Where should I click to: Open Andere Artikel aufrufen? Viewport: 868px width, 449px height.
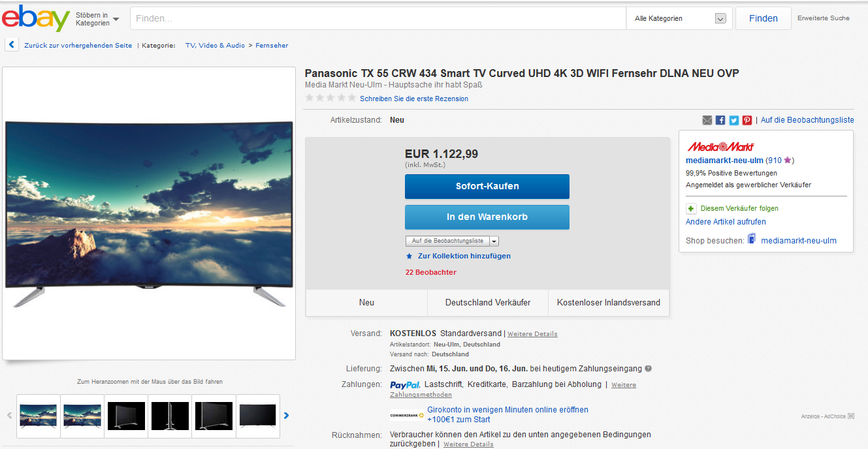[726, 222]
